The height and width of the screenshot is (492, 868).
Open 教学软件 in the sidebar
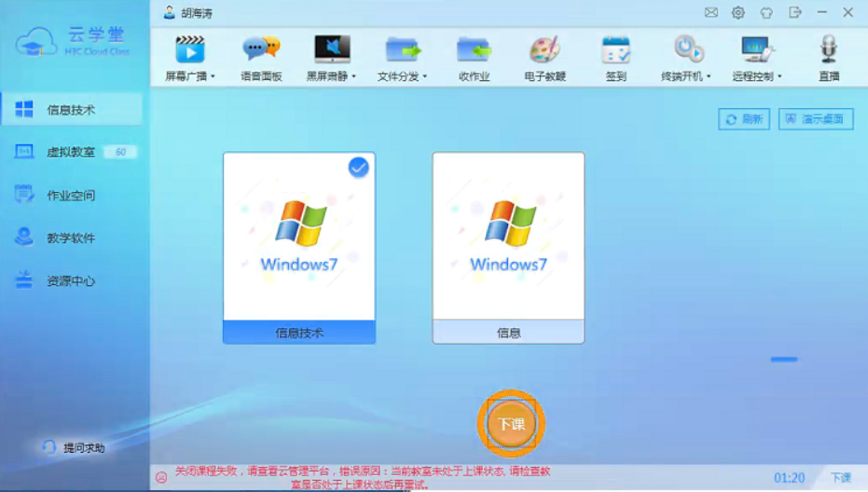pyautogui.click(x=72, y=238)
